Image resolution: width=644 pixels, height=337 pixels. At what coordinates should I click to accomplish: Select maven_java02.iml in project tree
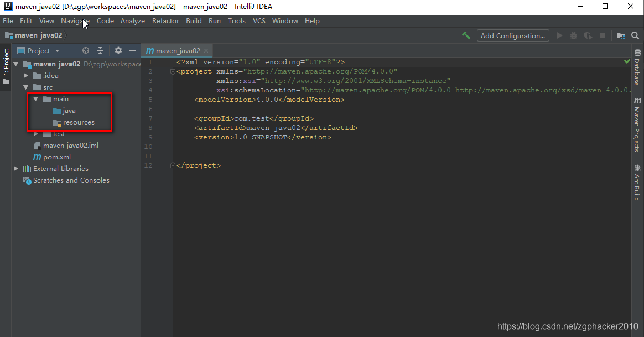tap(71, 146)
